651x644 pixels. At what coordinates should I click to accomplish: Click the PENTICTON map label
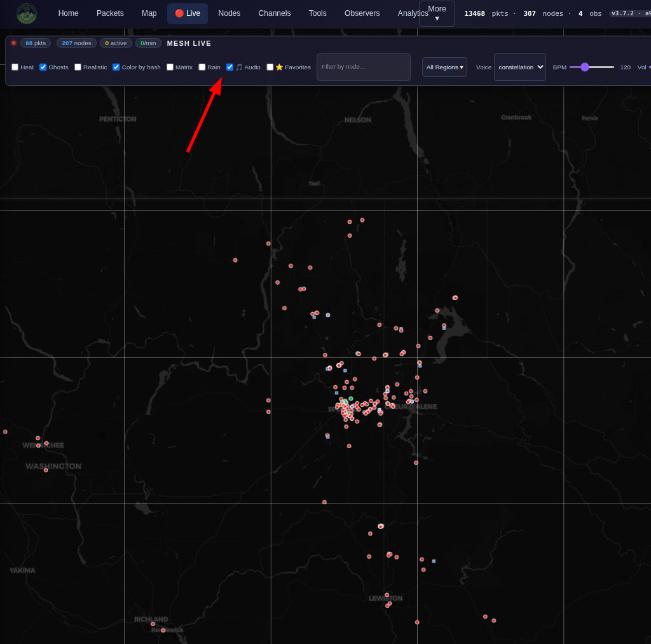click(118, 119)
